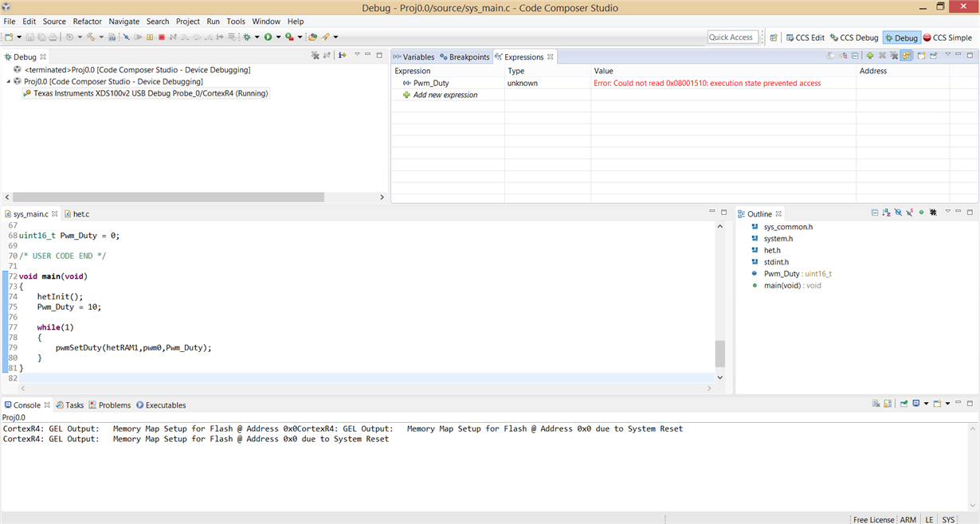Switch to CCS Debug perspective
The width and height of the screenshot is (980, 524).
click(854, 37)
